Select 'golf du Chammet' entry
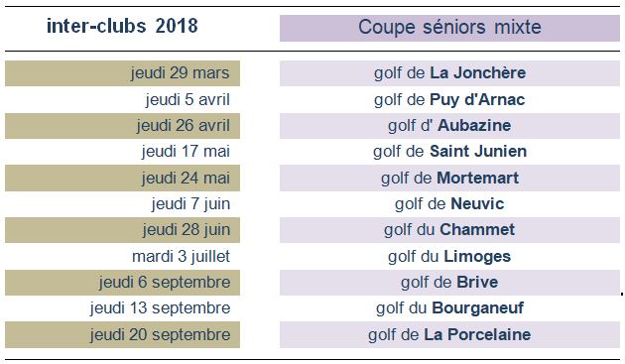This screenshot has width=625, height=364. (449, 230)
